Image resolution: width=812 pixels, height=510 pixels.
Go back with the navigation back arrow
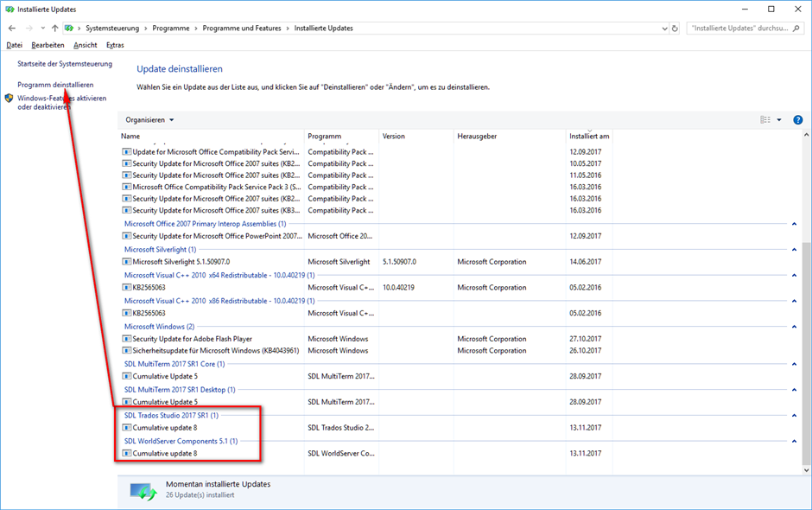(x=12, y=29)
